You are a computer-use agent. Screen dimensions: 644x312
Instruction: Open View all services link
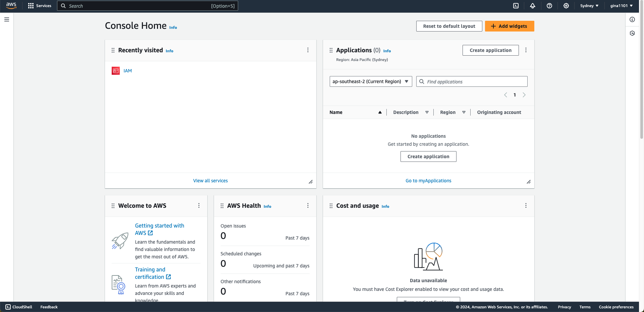click(210, 181)
